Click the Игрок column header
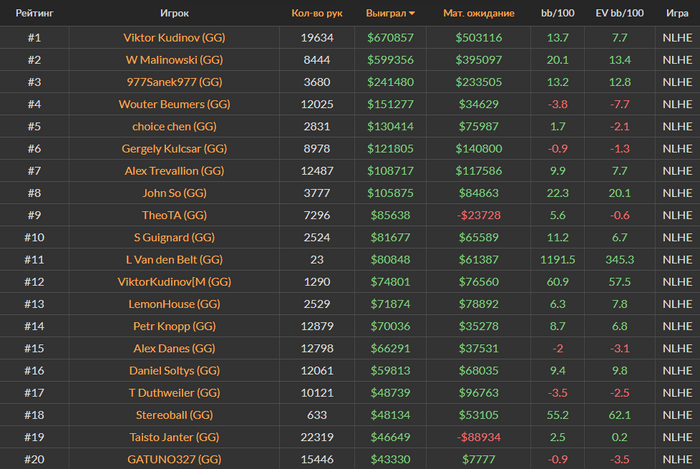This screenshot has width=700, height=469. pyautogui.click(x=174, y=14)
